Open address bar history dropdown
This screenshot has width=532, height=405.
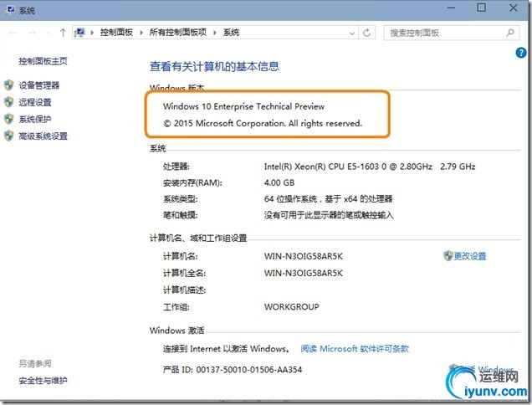[x=352, y=33]
